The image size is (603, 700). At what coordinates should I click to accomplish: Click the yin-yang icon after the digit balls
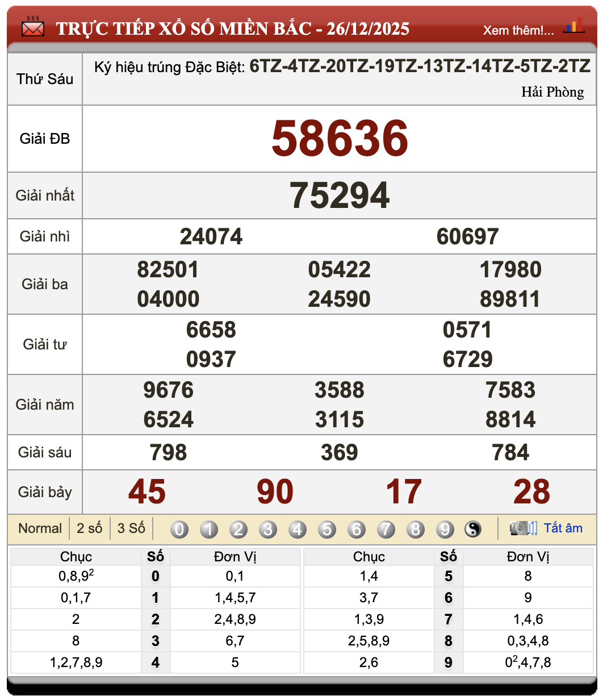(x=472, y=530)
